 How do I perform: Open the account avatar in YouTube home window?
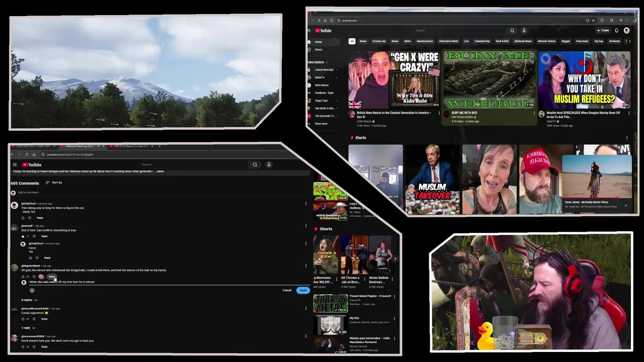(x=626, y=31)
